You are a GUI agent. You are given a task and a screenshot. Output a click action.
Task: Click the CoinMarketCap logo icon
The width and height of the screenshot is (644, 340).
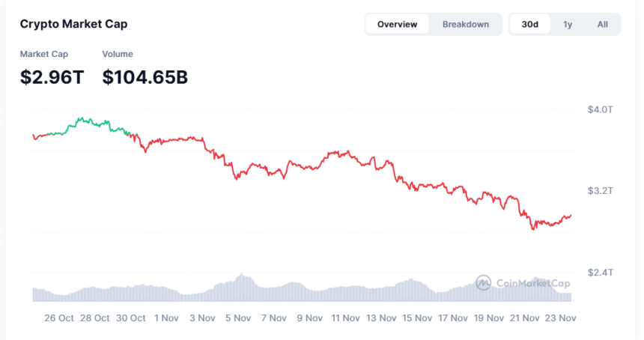pyautogui.click(x=484, y=282)
